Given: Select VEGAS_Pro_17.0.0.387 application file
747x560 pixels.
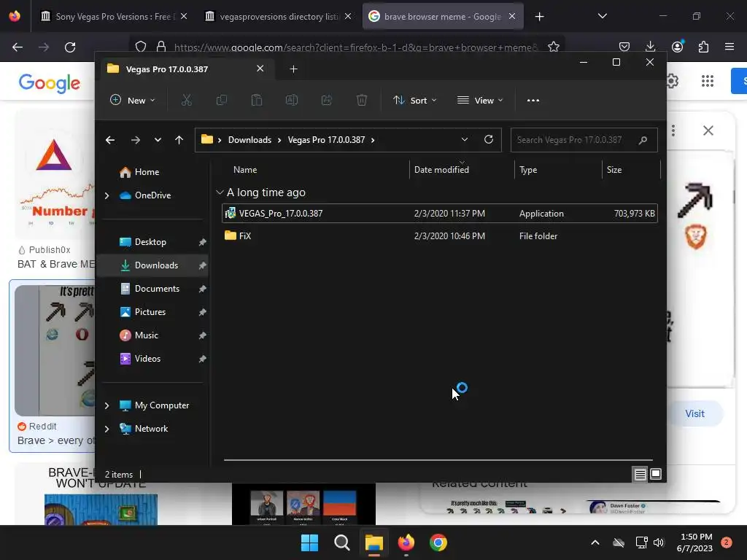Looking at the screenshot, I should click(x=440, y=214).
